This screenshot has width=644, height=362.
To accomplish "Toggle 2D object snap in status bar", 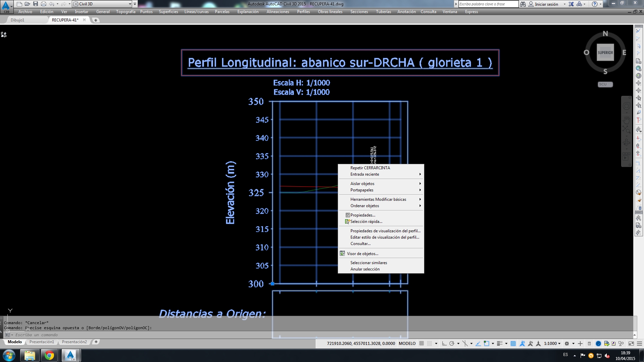I will (486, 344).
